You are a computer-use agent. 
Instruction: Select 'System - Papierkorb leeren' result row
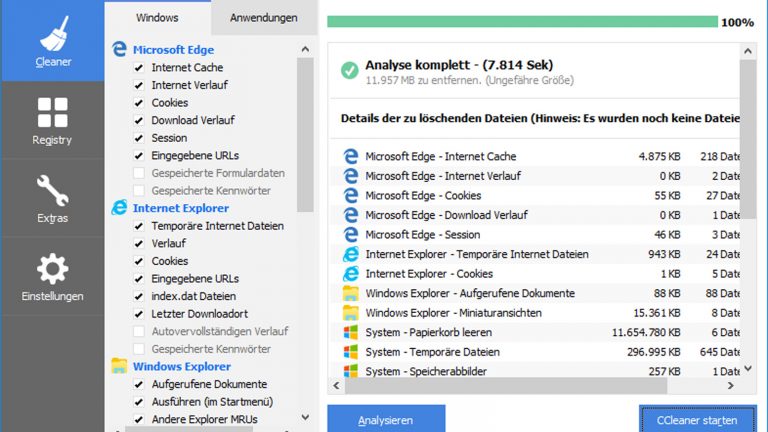(x=535, y=333)
